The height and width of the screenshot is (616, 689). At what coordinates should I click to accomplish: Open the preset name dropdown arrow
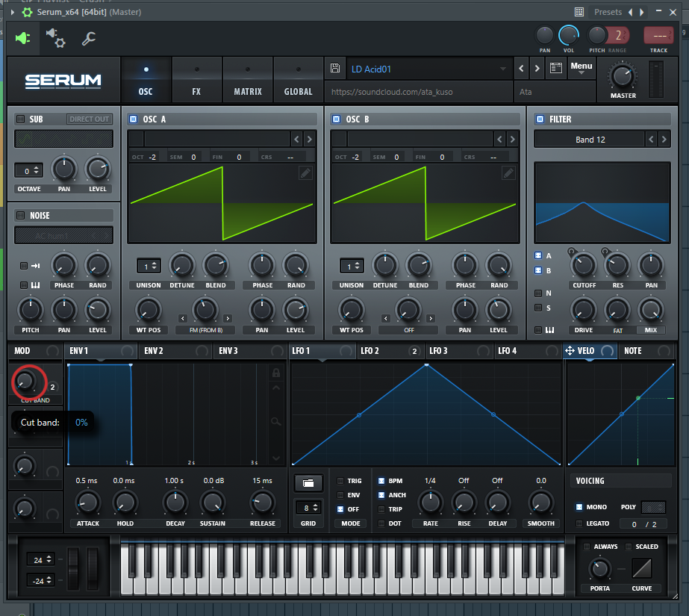[502, 69]
